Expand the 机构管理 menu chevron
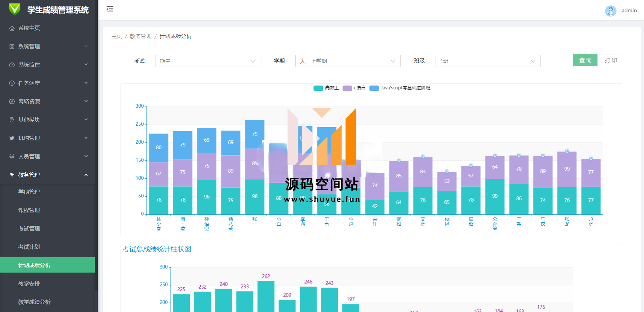Image resolution: width=644 pixels, height=312 pixels. point(86,138)
